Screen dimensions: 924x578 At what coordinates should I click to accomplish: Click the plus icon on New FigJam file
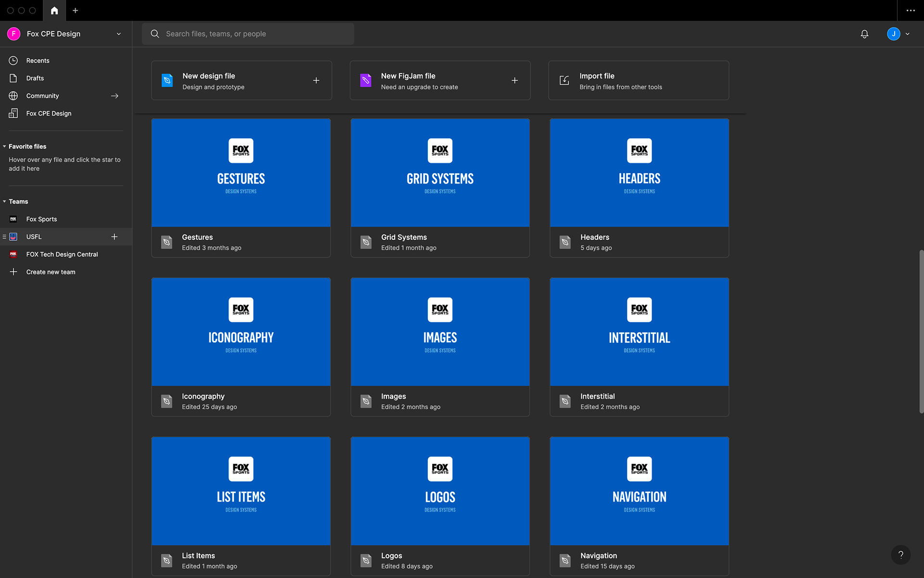click(x=514, y=80)
